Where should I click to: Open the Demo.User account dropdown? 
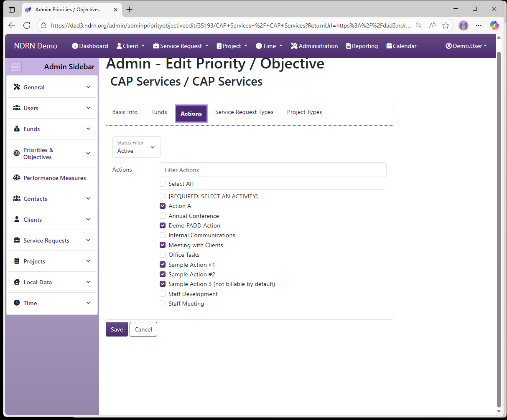point(466,46)
